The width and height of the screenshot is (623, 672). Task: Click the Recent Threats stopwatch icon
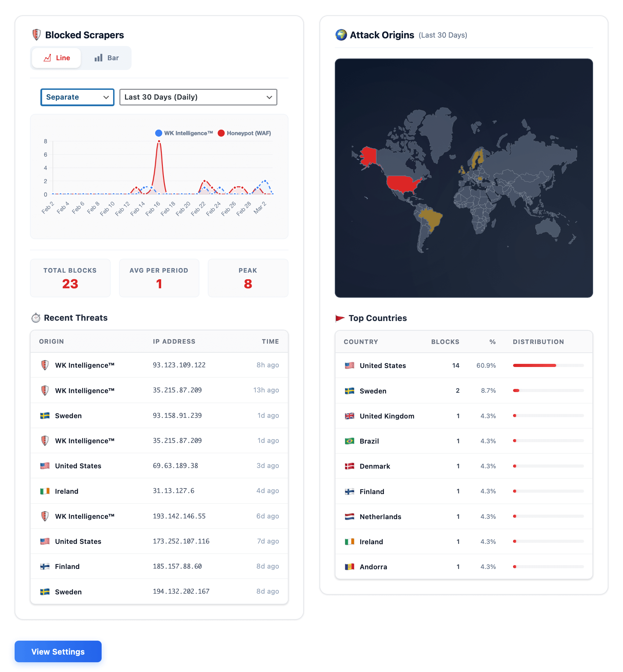[x=36, y=318]
